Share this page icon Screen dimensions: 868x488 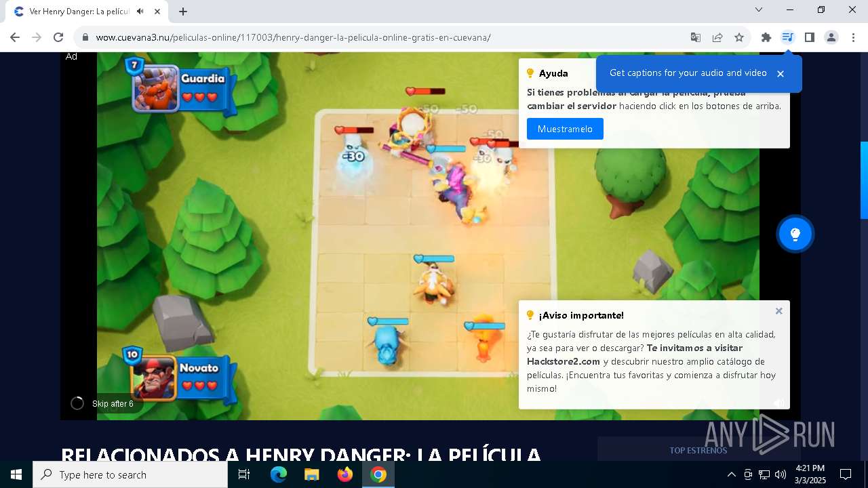pyautogui.click(x=717, y=37)
